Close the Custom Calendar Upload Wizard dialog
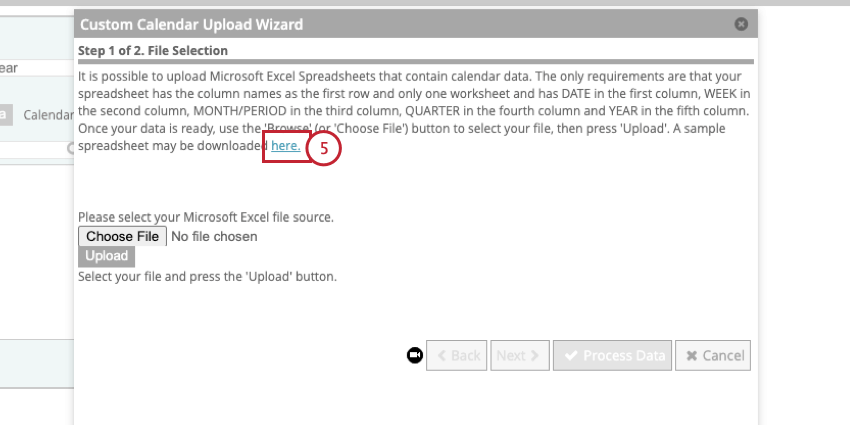The height and width of the screenshot is (425, 850). click(741, 24)
